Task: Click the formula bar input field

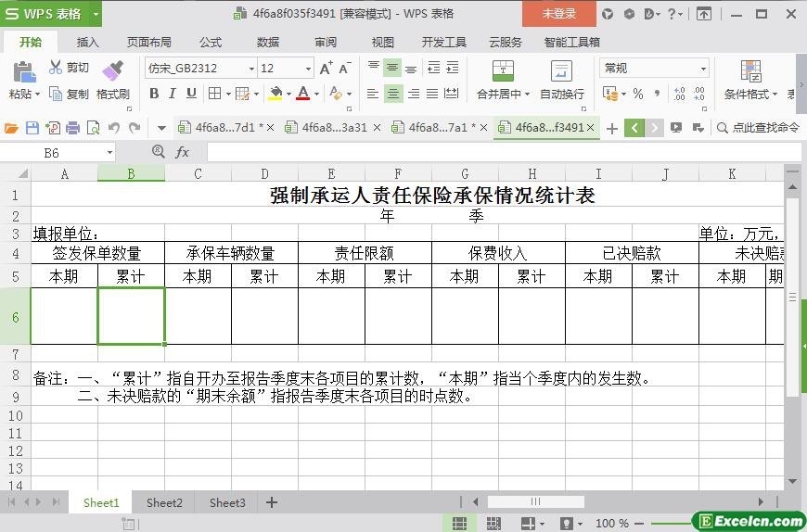Action: coord(504,152)
